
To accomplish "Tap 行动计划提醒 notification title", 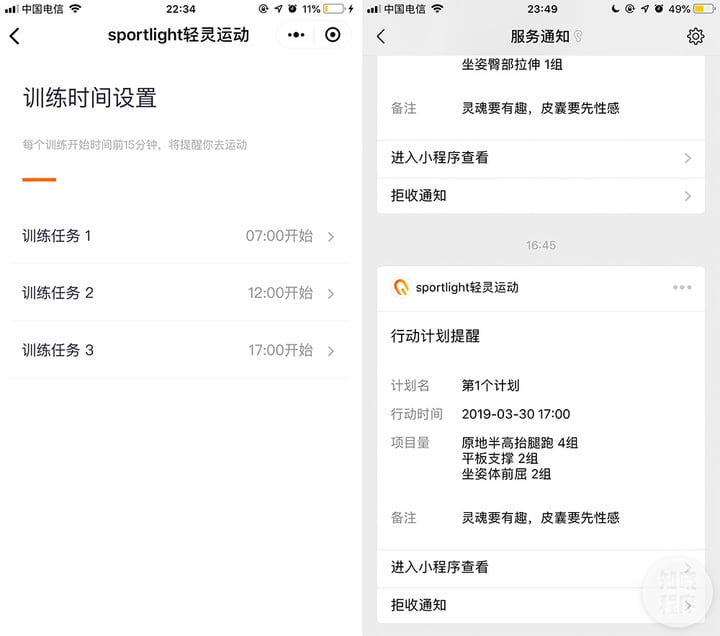I will (x=435, y=336).
